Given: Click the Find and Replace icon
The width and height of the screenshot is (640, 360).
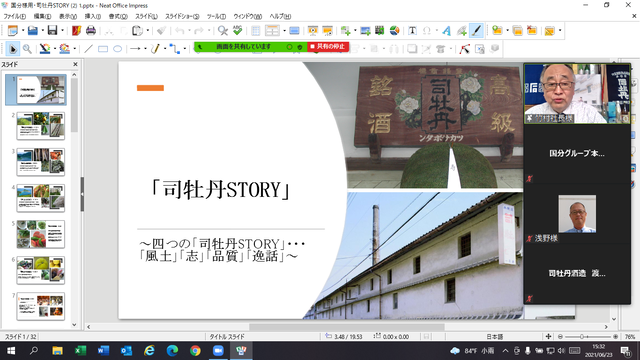Looking at the screenshot, I should (x=222, y=31).
